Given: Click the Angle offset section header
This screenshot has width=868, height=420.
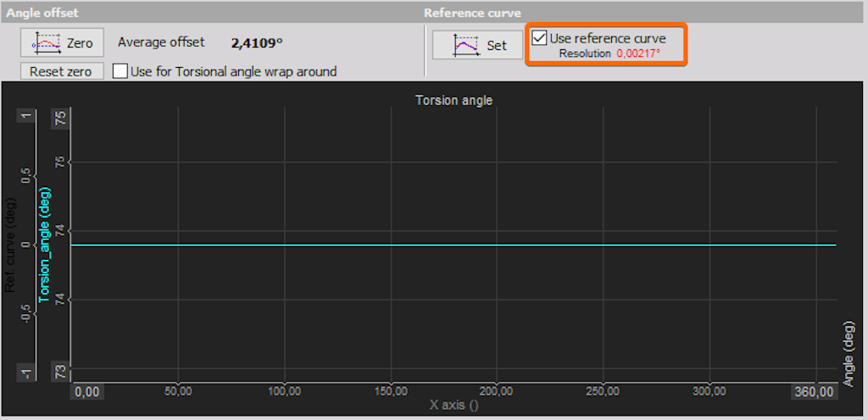Looking at the screenshot, I should click(x=42, y=13).
